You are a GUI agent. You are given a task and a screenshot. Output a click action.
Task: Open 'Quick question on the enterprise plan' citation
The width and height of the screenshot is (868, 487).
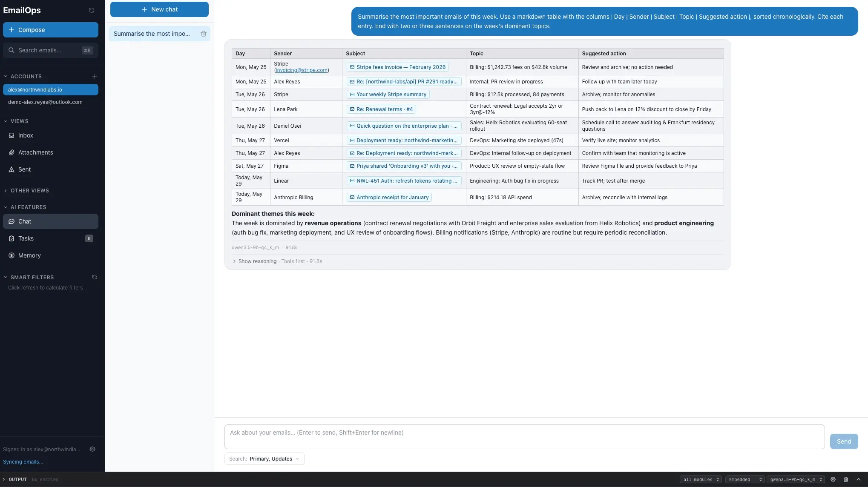404,126
